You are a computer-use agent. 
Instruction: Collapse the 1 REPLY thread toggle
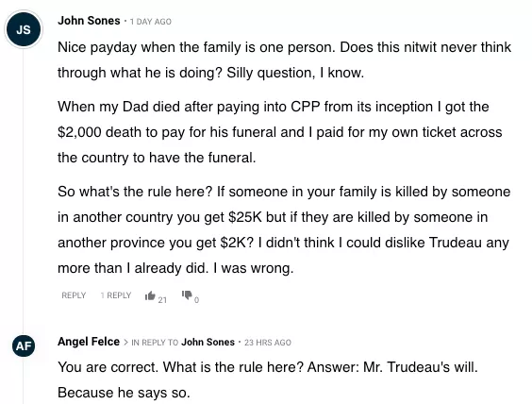116,295
